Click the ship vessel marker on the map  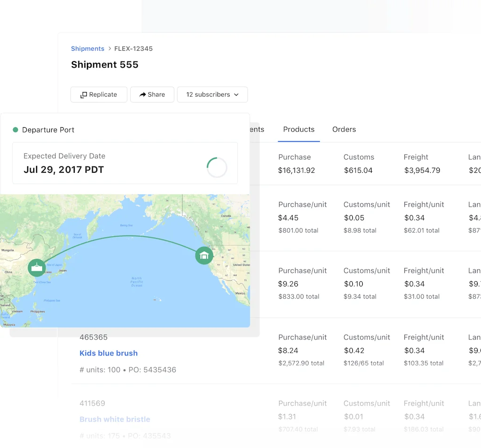coord(37,268)
